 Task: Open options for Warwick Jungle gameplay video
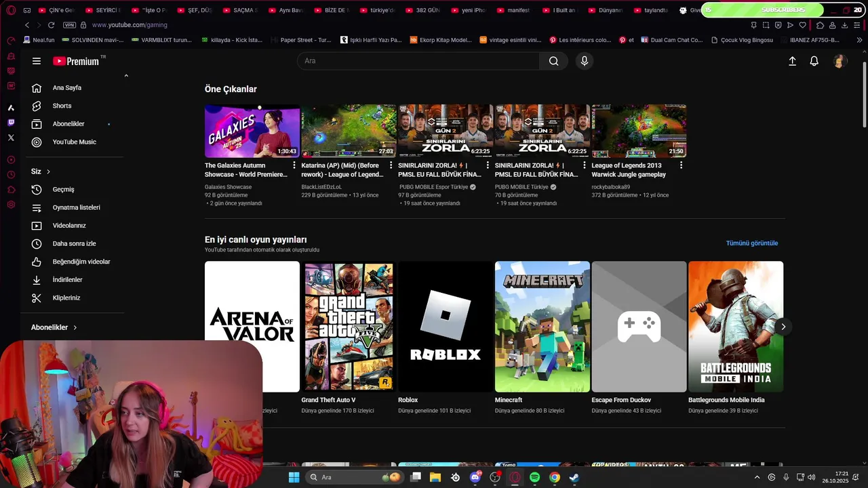pos(681,165)
